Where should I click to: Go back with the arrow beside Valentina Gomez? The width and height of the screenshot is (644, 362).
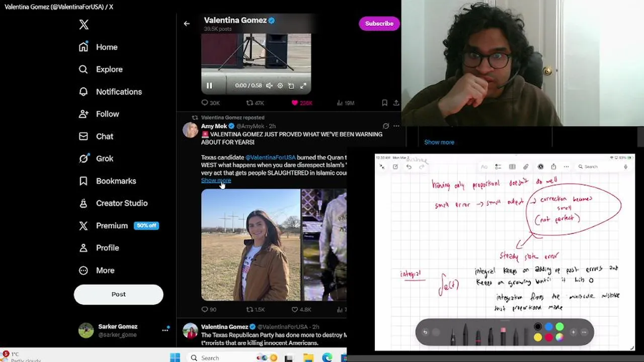click(187, 24)
